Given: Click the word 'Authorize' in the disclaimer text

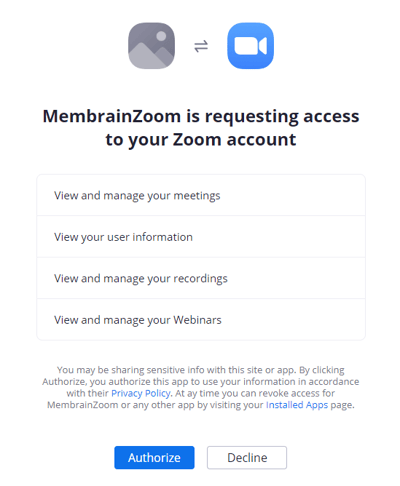Looking at the screenshot, I should (x=65, y=382).
